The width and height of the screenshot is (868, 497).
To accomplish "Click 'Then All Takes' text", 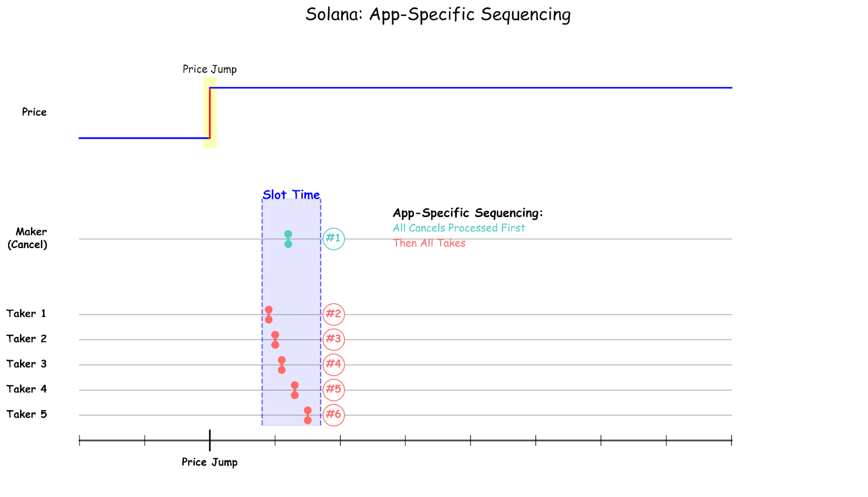I will tap(429, 244).
